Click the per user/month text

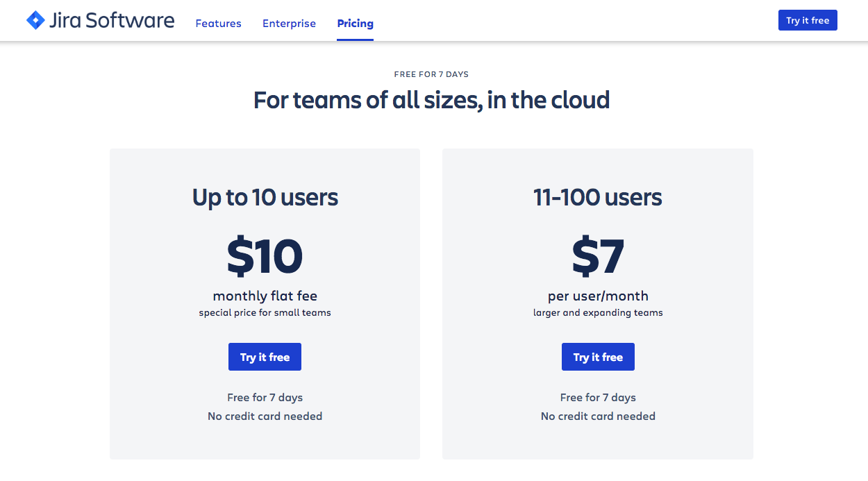click(598, 295)
